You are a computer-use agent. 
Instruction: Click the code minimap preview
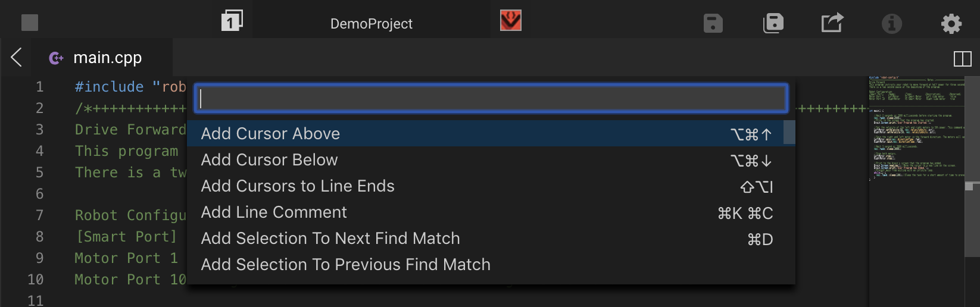tap(916, 128)
